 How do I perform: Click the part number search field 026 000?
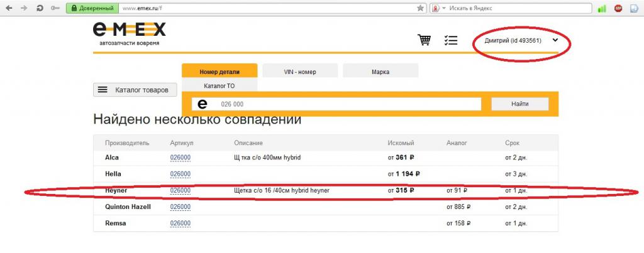[336, 104]
